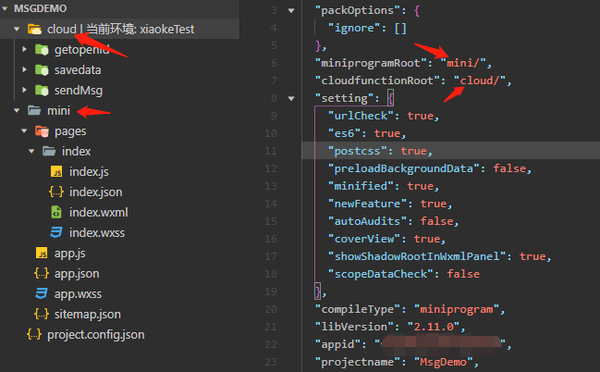
Task: Fold the setting block on line 8
Action: coord(291,98)
